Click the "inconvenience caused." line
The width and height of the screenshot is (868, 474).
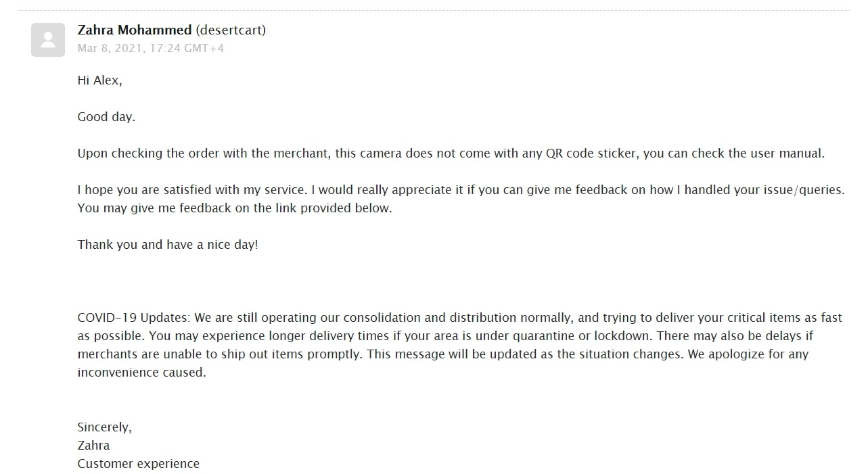[141, 373]
